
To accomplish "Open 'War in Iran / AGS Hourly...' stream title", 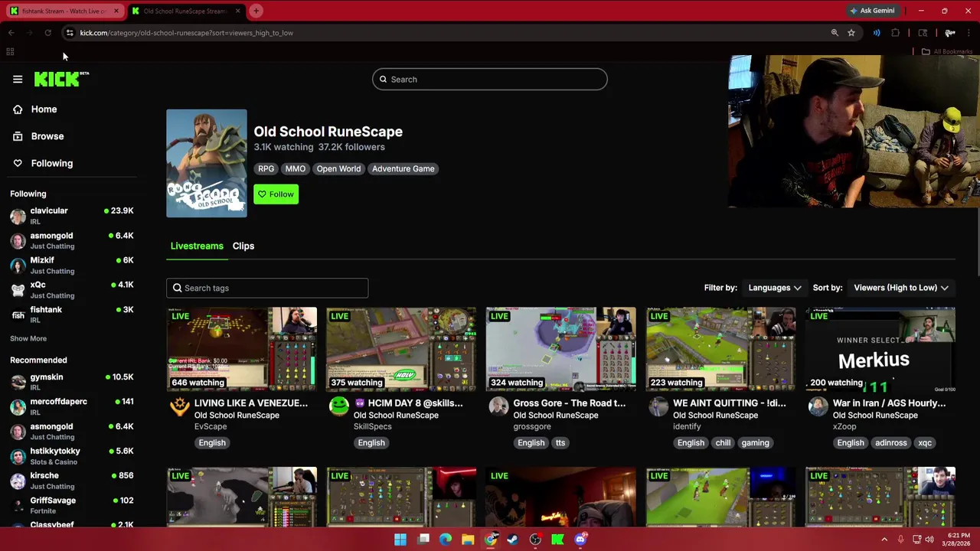I will (x=890, y=403).
